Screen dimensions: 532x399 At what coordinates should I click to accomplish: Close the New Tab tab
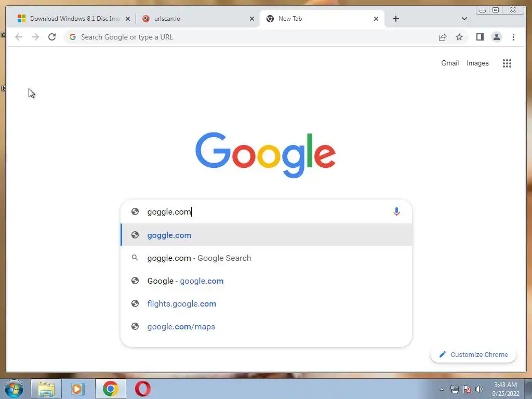(x=376, y=19)
